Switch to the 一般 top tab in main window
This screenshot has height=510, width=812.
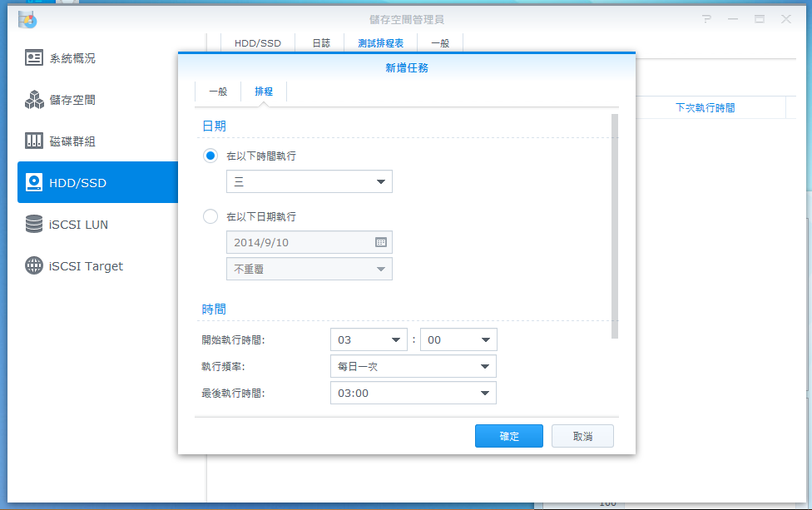440,43
